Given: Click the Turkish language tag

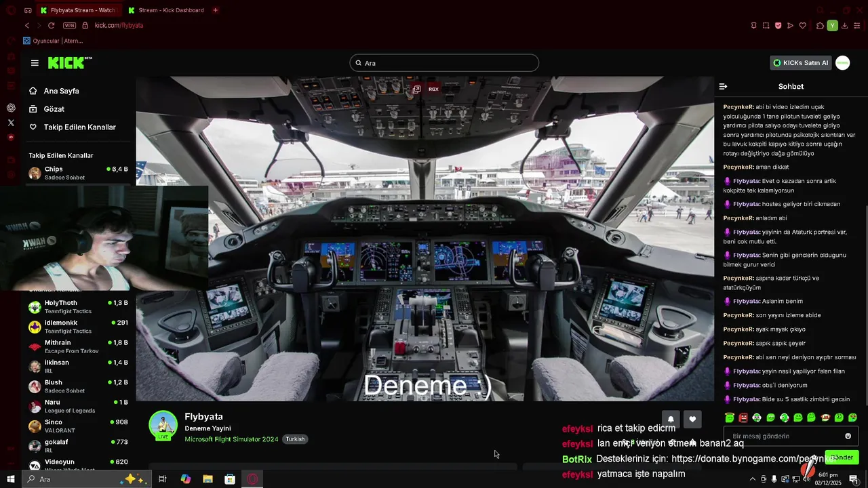Looking at the screenshot, I should pyautogui.click(x=295, y=439).
